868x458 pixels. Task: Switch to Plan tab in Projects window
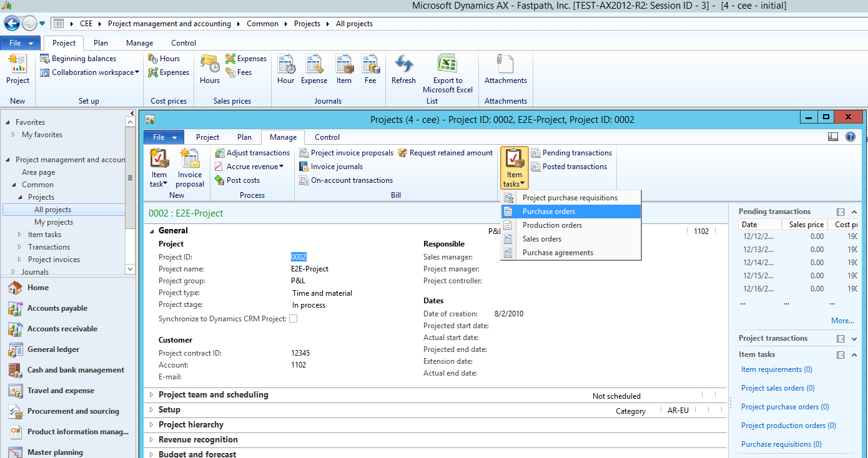244,137
